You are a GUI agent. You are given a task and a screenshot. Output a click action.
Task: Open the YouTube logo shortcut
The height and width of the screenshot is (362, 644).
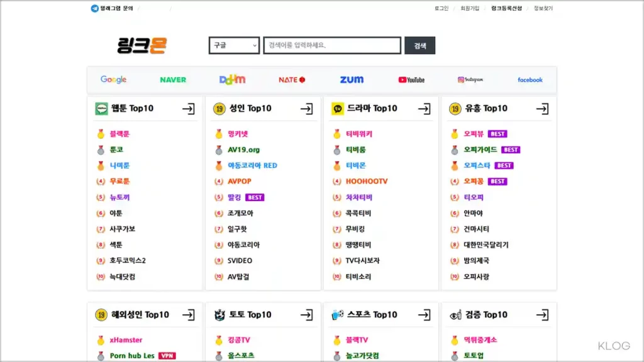point(411,80)
